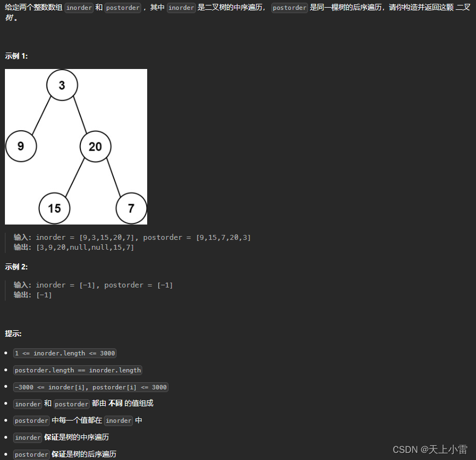Click the hint 'postorder 中每一个值都在 inorder 中'
This screenshot has height=460, width=476.
(x=78, y=421)
